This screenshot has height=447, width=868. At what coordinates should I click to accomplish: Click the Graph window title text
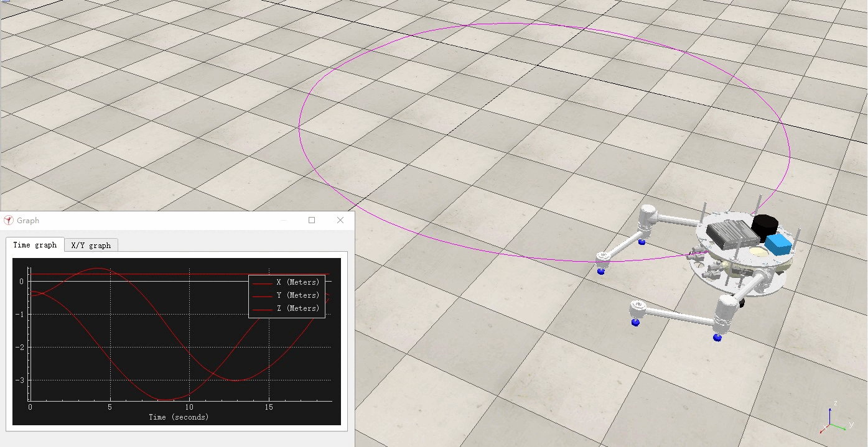click(x=28, y=220)
